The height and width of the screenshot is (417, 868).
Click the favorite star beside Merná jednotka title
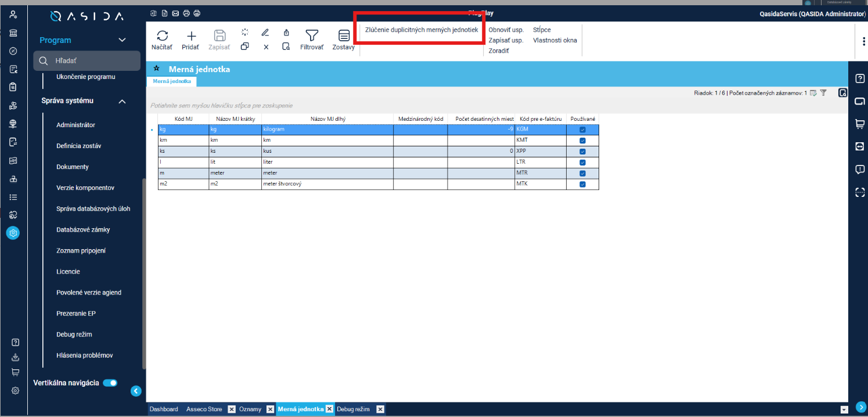(x=156, y=69)
